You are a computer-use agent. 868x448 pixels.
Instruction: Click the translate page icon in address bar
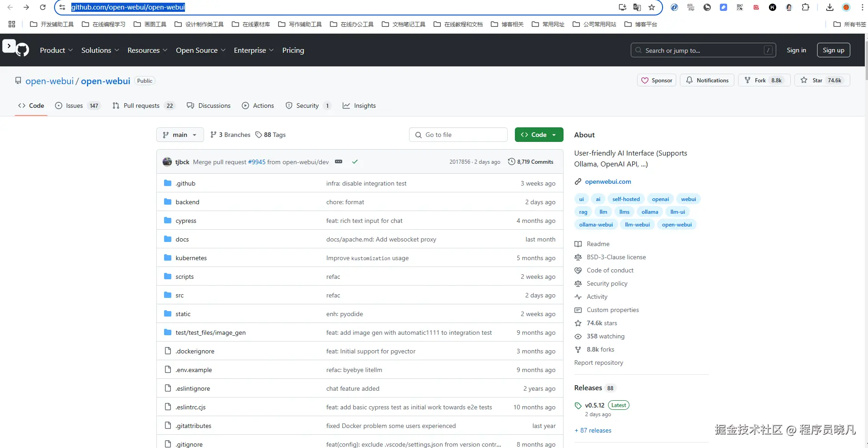click(637, 7)
